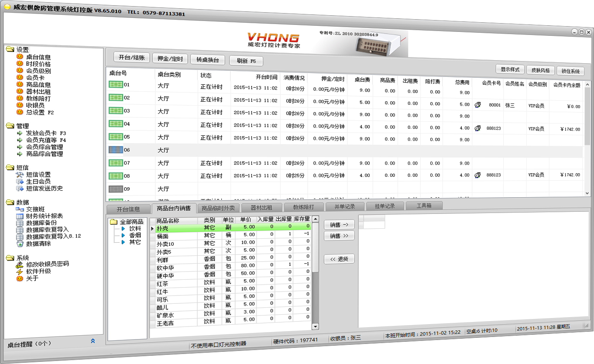This screenshot has height=364, width=594.
Task: Open 关于 about item
Action: pos(32,278)
